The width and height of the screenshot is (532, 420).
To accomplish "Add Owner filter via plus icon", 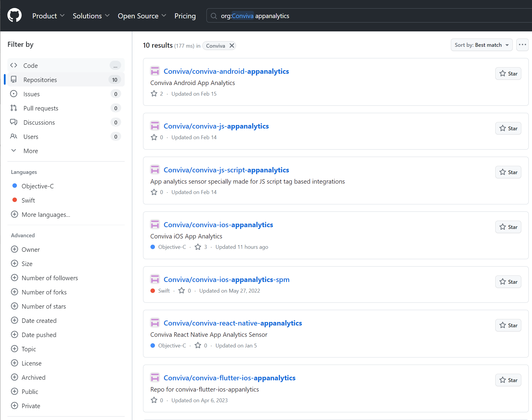I will click(15, 249).
